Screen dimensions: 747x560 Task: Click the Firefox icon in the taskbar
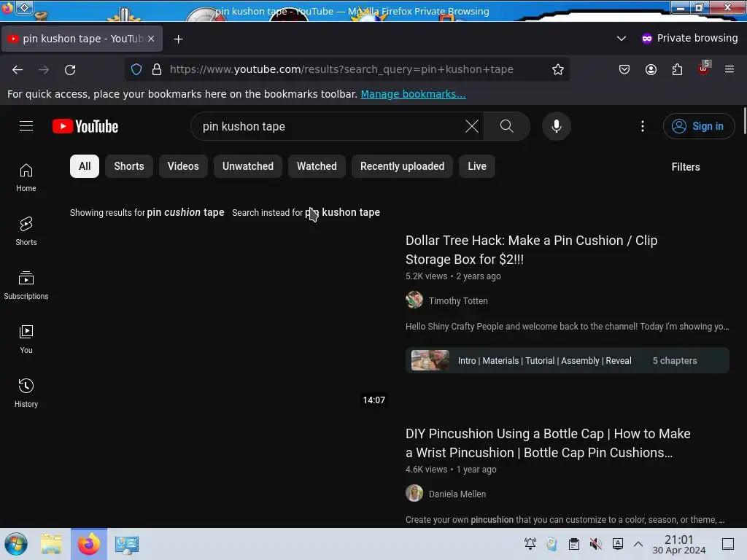(89, 544)
